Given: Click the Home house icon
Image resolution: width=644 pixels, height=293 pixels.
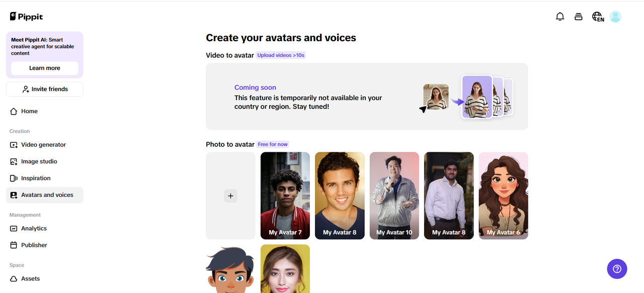Looking at the screenshot, I should coord(14,111).
